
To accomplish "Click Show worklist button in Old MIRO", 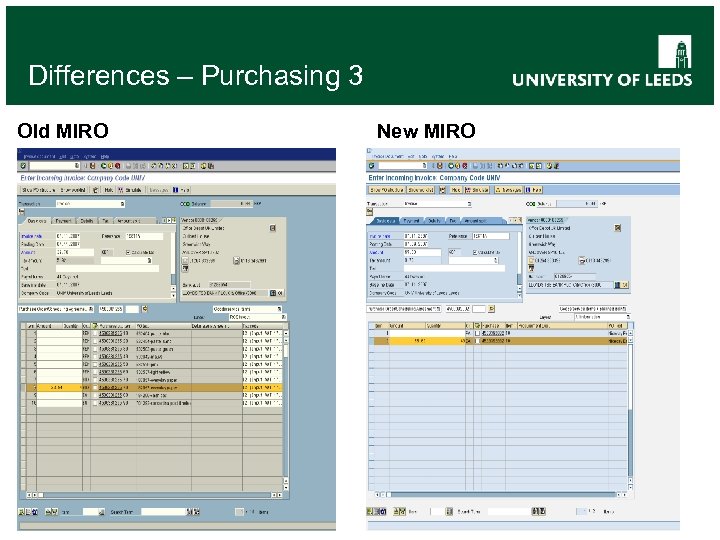I will 73,190.
